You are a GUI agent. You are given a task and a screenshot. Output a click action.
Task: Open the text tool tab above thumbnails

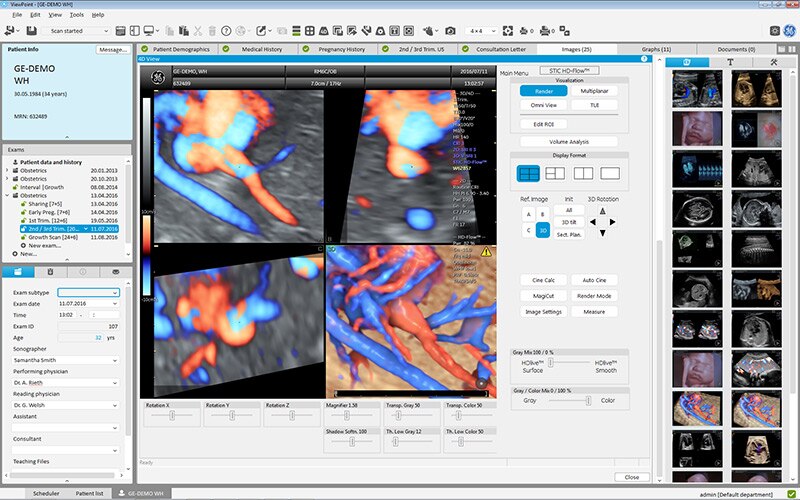[x=729, y=62]
